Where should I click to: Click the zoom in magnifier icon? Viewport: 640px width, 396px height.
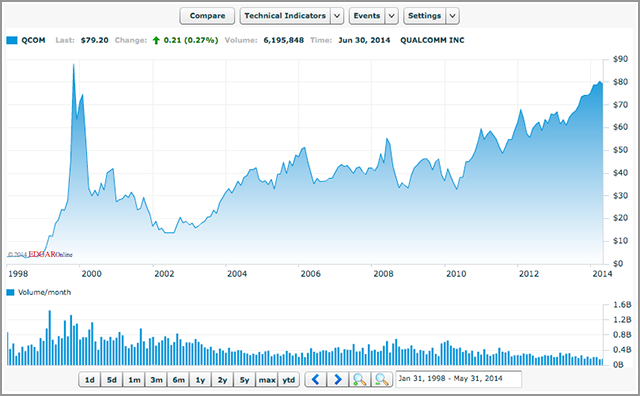click(x=360, y=380)
